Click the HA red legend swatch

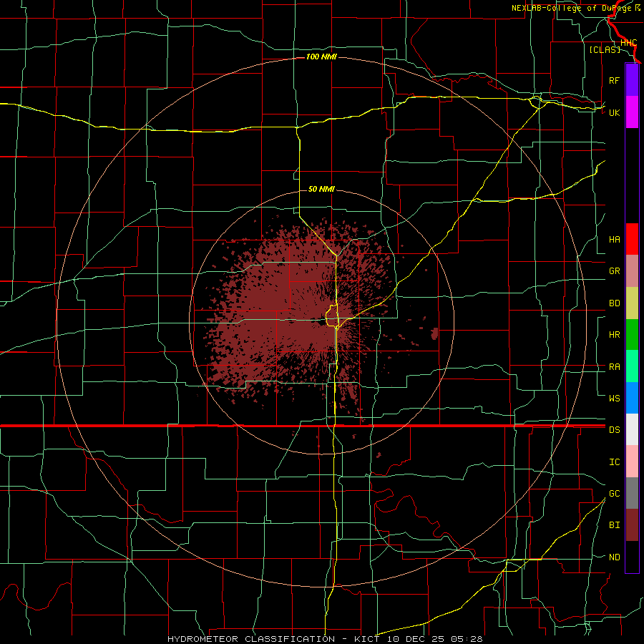click(x=632, y=239)
